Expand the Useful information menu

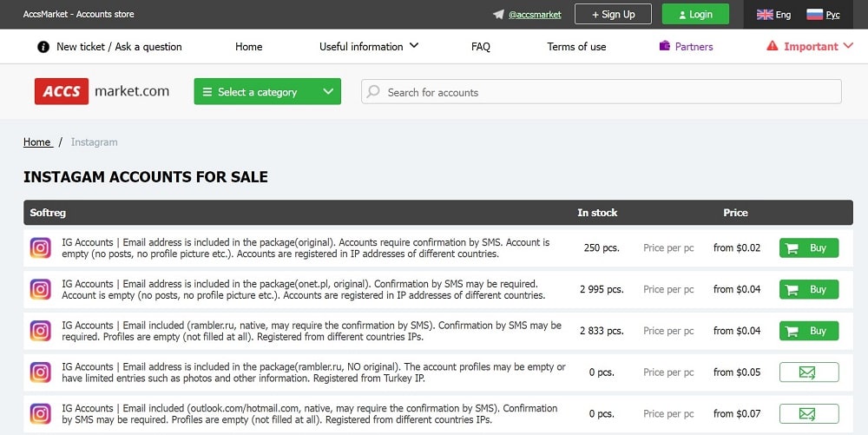pyautogui.click(x=369, y=47)
